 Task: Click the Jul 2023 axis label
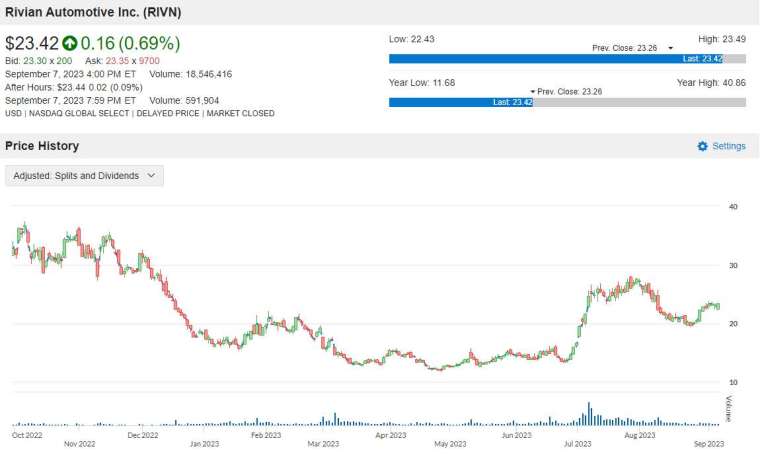[x=578, y=444]
